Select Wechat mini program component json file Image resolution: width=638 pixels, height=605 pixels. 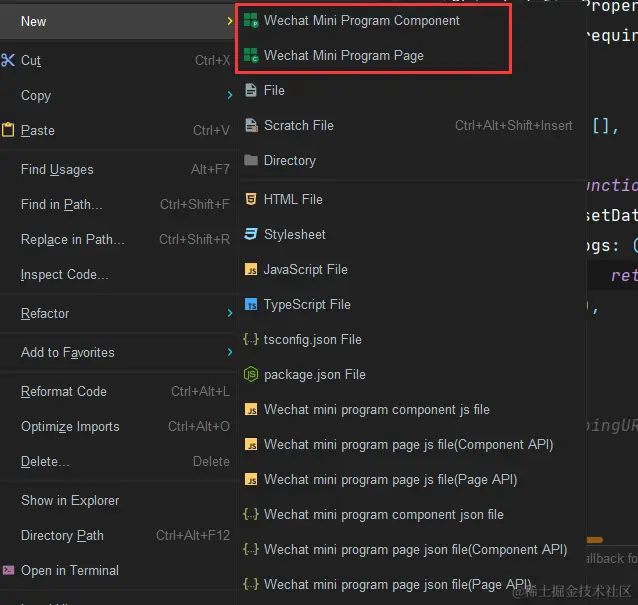[412, 514]
